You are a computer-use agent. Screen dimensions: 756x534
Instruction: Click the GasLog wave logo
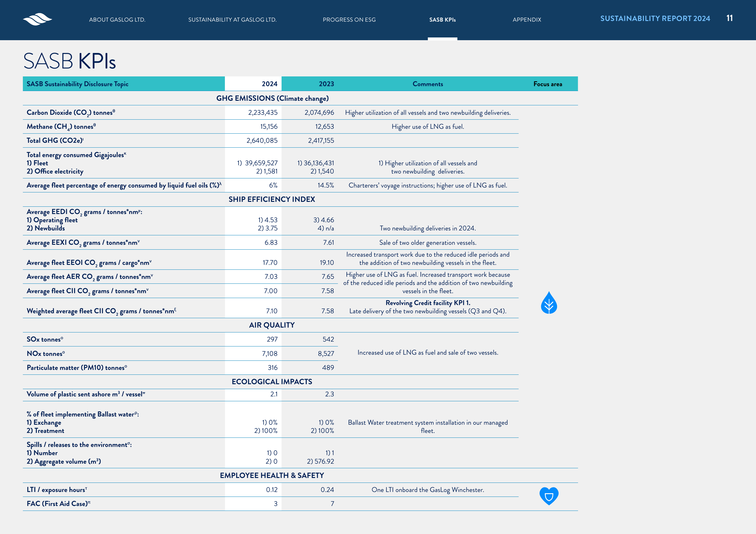click(x=37, y=19)
